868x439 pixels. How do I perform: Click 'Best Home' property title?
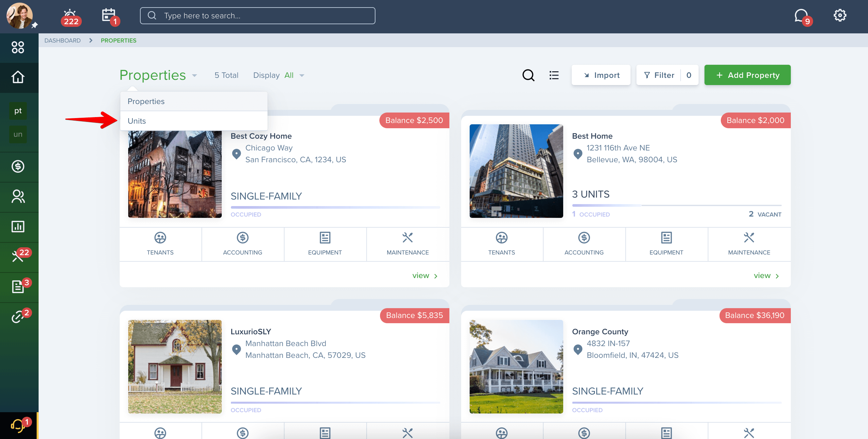pos(592,136)
